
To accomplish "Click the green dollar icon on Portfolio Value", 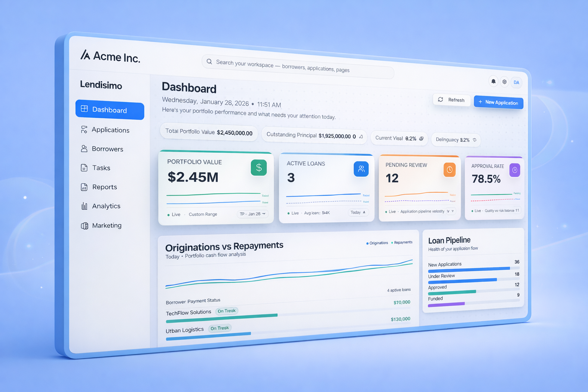I will (x=259, y=168).
